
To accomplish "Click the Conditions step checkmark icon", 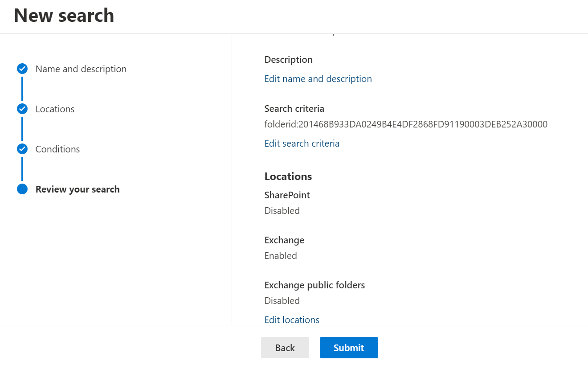I will click(22, 149).
